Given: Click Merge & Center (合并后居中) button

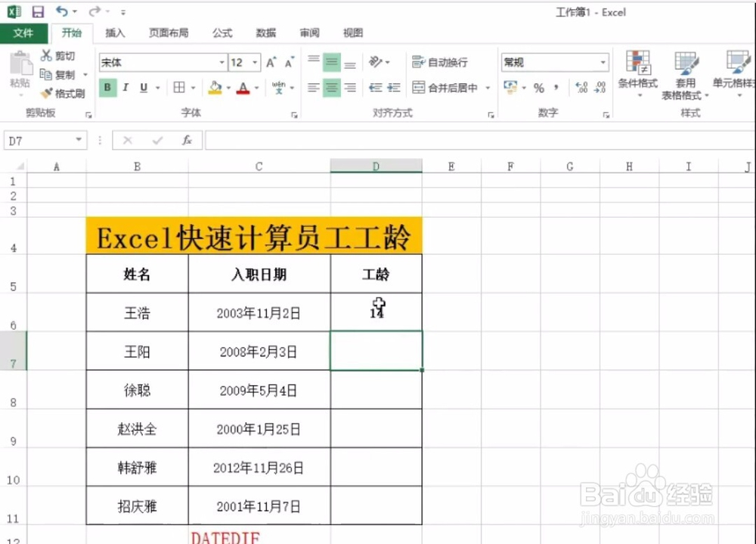Looking at the screenshot, I should 445,87.
